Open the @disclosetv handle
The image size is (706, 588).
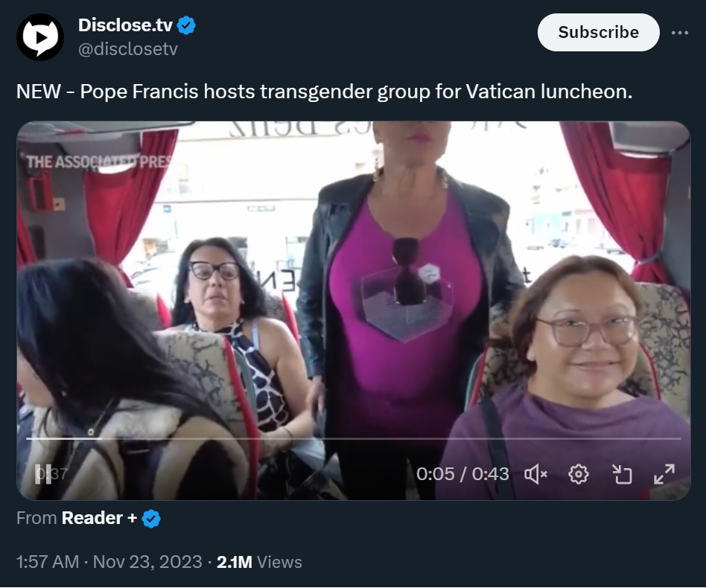(x=128, y=48)
